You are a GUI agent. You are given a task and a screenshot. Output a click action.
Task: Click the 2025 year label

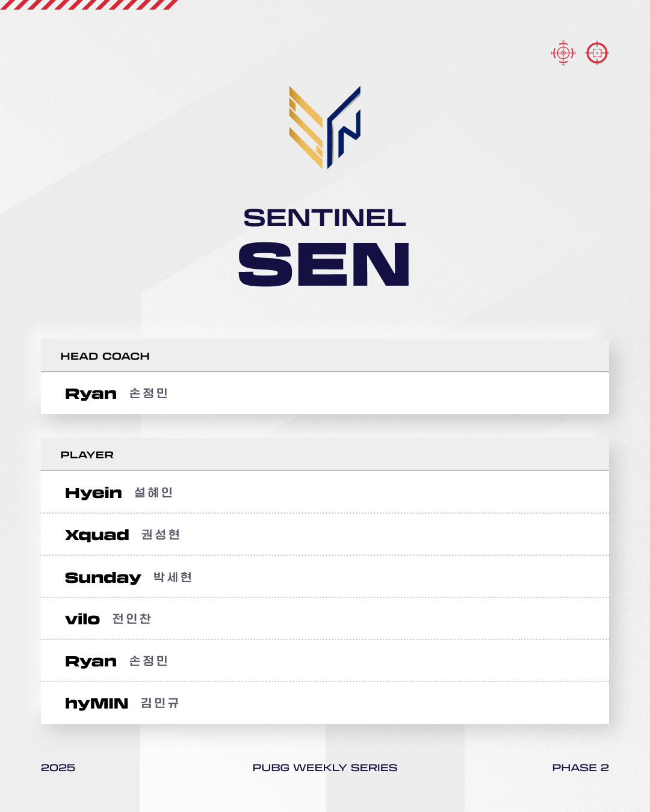58,767
